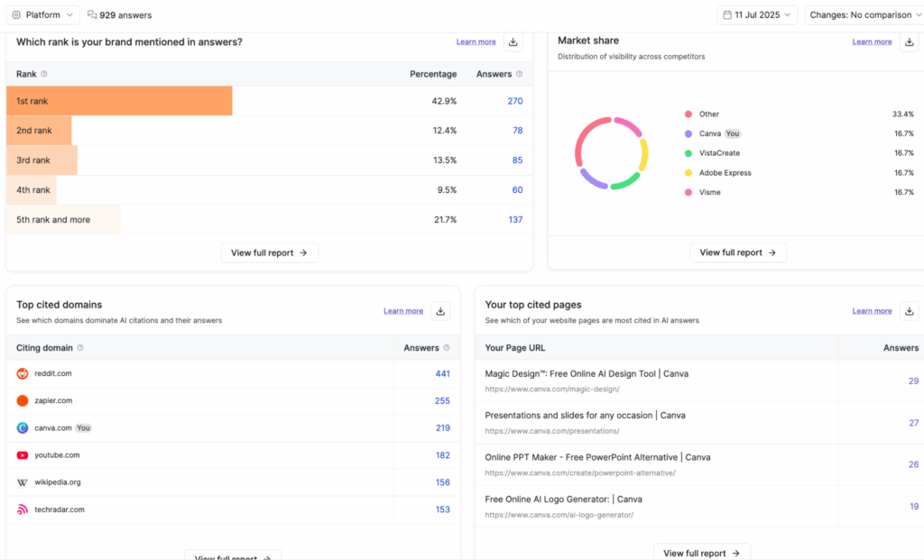Open 255 answers for zapier.com

[442, 401]
